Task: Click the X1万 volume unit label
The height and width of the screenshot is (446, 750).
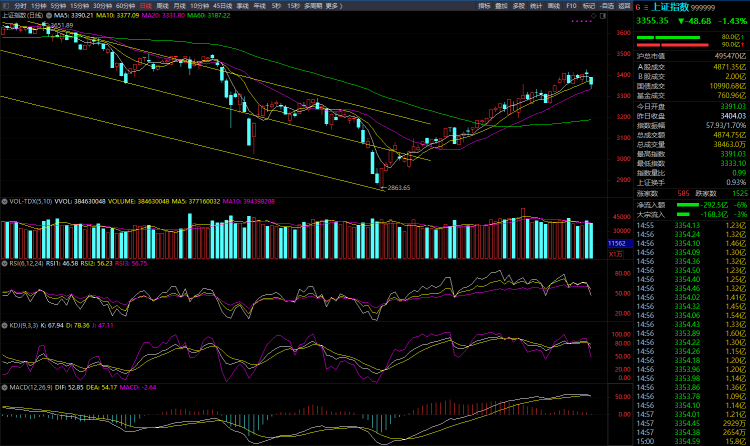Action: [616, 254]
